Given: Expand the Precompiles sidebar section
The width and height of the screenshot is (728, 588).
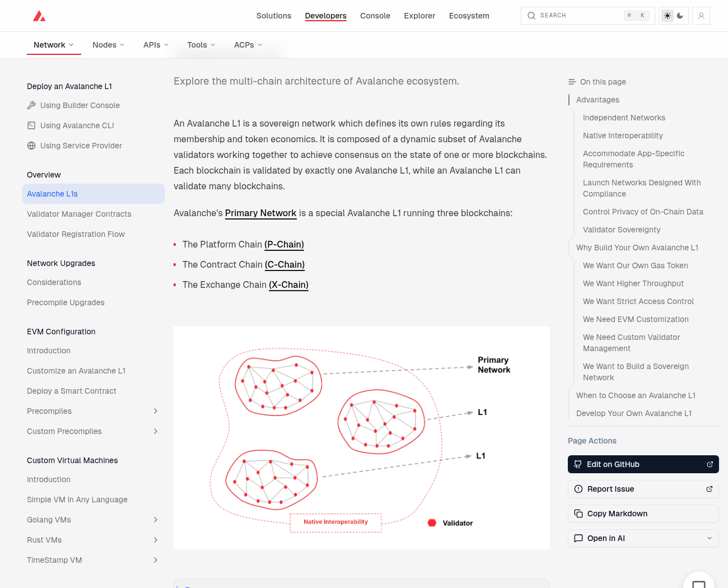Looking at the screenshot, I should click(156, 411).
